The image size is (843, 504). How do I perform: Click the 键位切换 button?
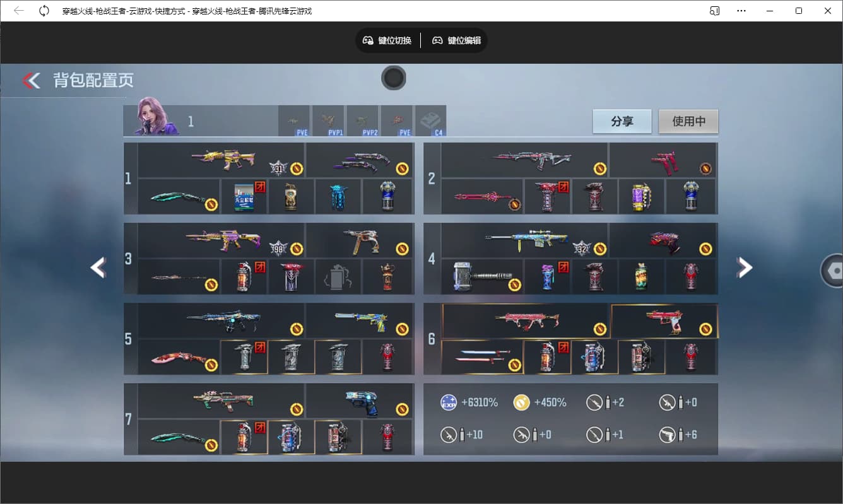(387, 40)
